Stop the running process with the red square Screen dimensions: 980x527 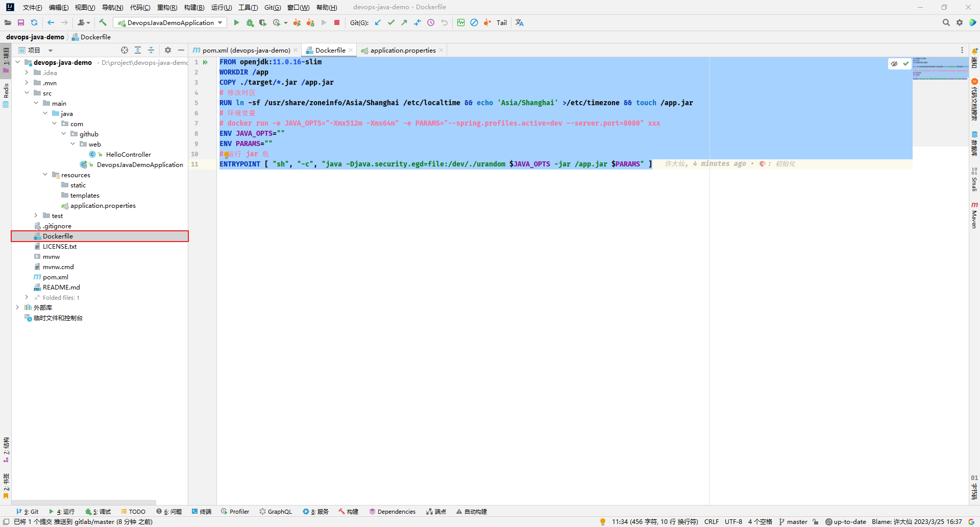point(337,22)
